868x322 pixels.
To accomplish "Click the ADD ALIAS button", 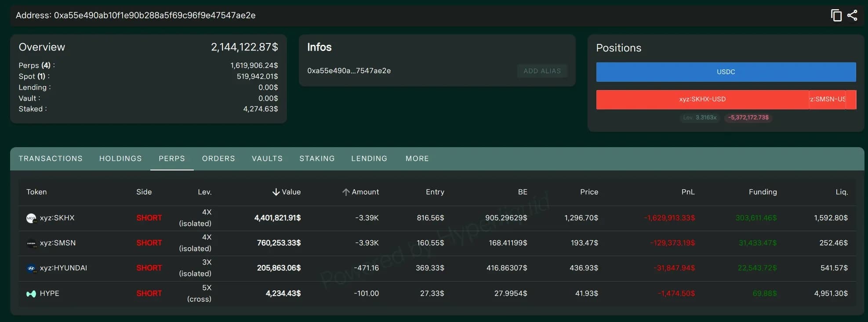I will click(542, 71).
